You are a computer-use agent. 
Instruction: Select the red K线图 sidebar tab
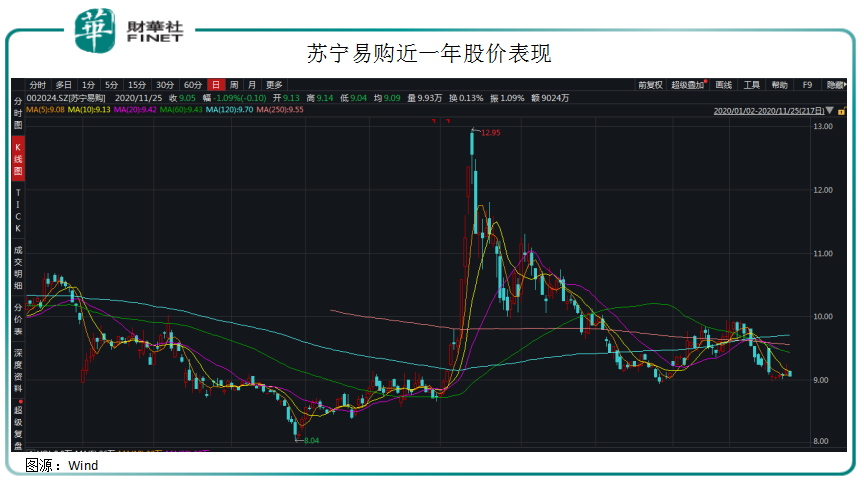[18, 159]
